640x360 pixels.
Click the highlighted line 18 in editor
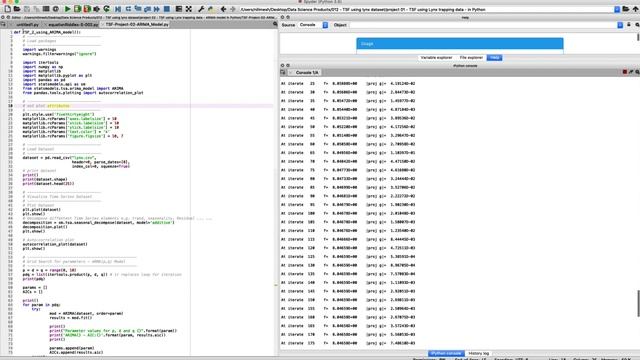(x=143, y=106)
